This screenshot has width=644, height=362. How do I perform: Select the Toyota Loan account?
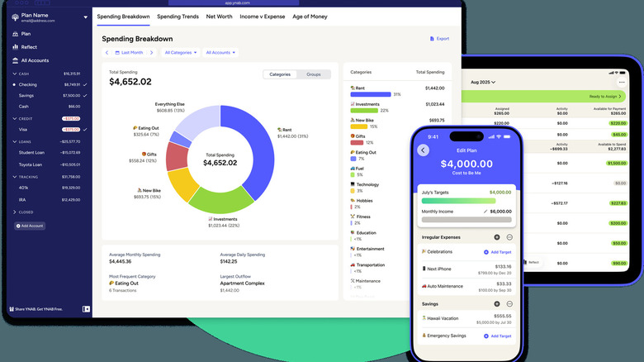[49, 164]
